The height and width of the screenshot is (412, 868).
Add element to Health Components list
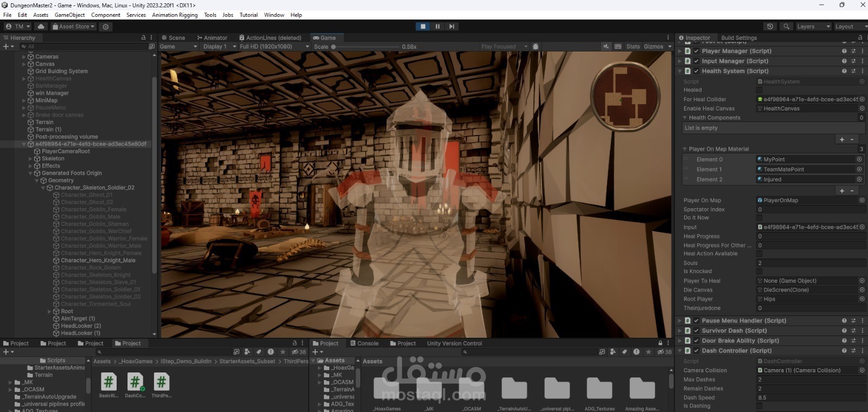click(842, 139)
